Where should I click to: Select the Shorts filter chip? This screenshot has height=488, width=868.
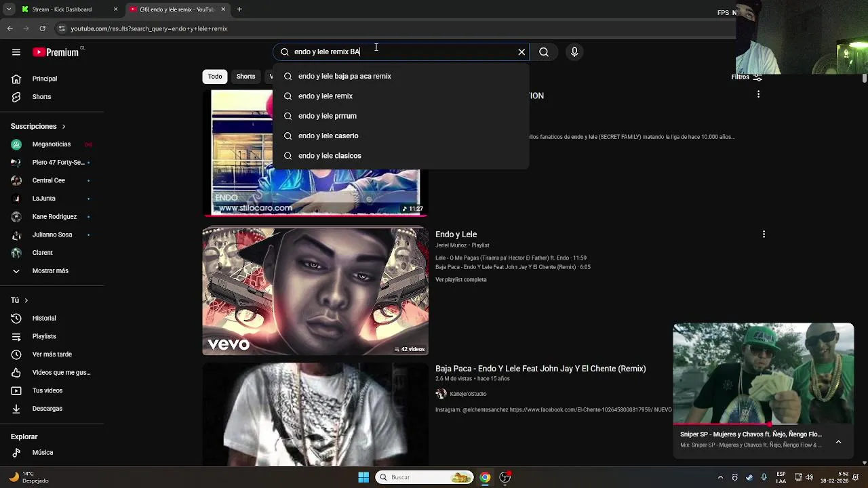(x=245, y=77)
